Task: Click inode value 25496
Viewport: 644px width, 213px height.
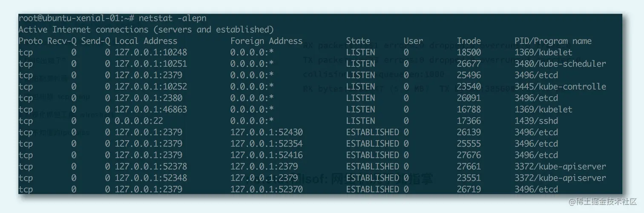Action: click(x=469, y=75)
